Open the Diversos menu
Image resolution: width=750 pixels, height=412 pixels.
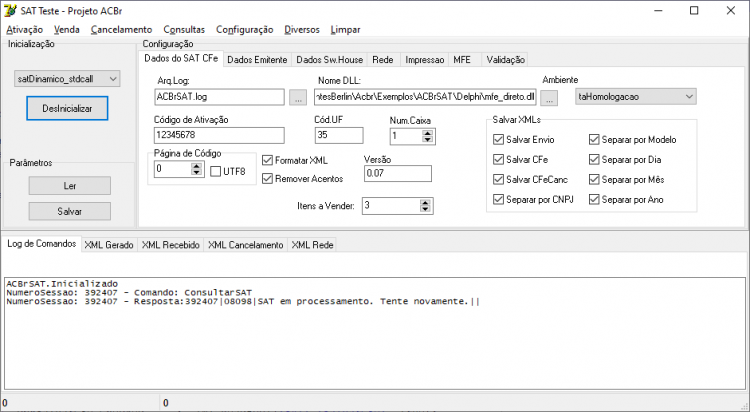[302, 30]
